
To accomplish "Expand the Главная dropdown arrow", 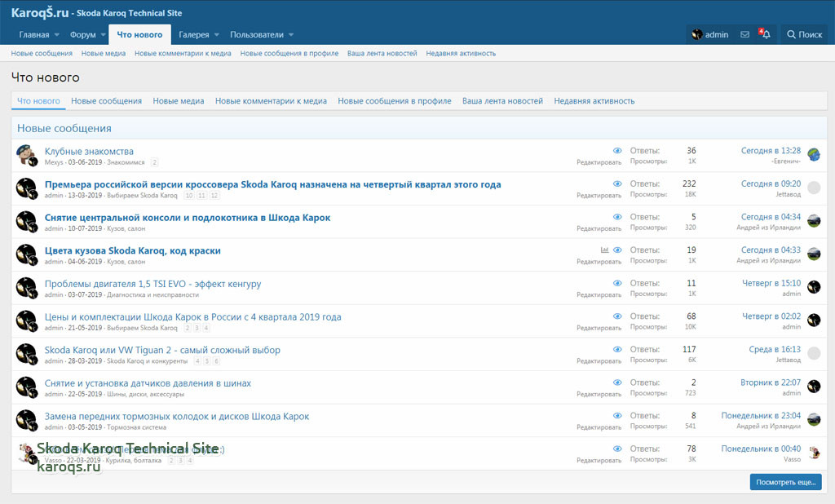I will (57, 34).
